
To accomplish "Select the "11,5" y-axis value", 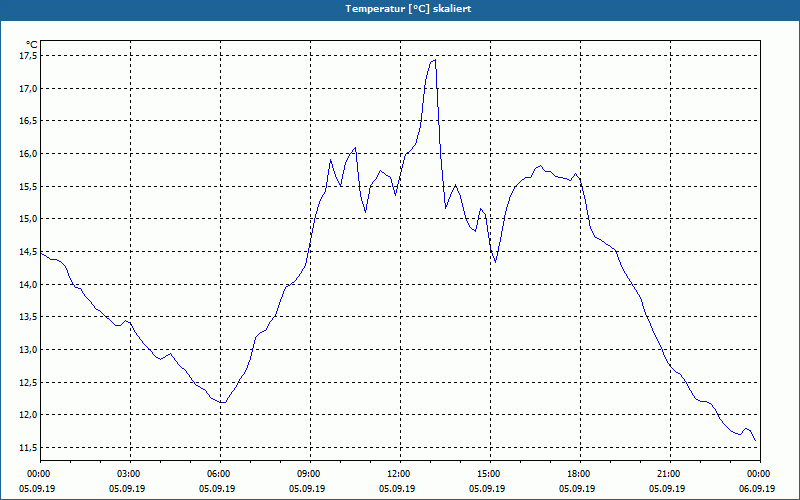I will click(x=28, y=447).
